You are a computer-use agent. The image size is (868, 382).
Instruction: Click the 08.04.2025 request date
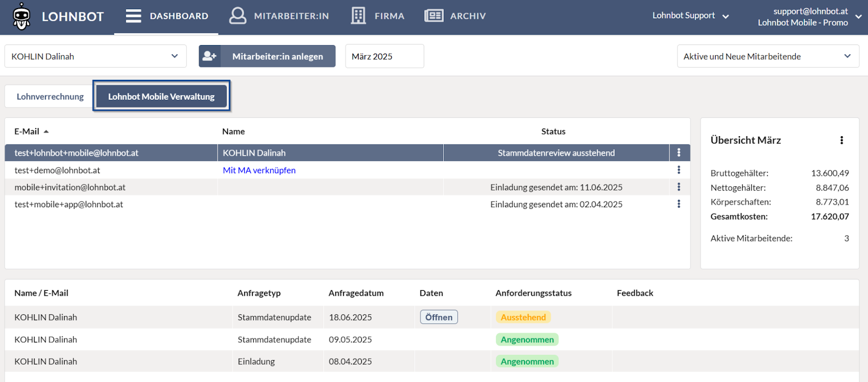[350, 361]
